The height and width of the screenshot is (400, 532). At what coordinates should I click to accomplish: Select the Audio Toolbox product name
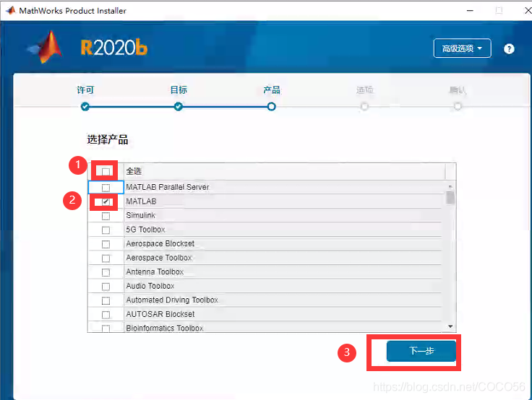click(x=150, y=286)
